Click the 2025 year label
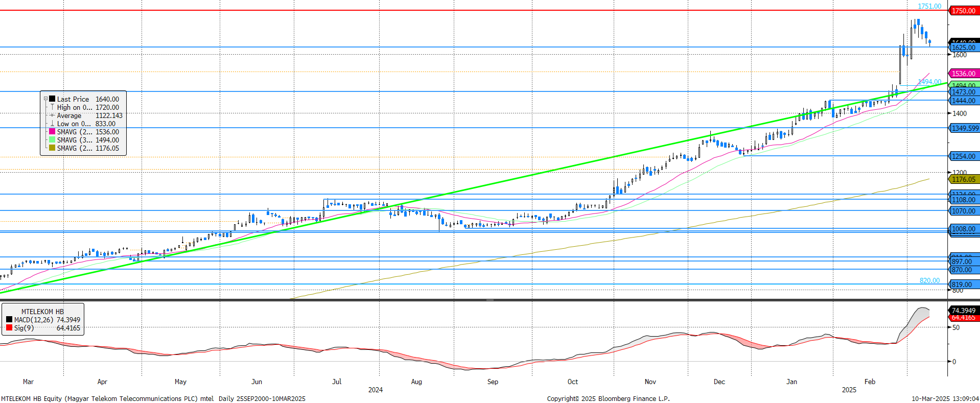Screen dimensions: 980x403 coord(849,390)
